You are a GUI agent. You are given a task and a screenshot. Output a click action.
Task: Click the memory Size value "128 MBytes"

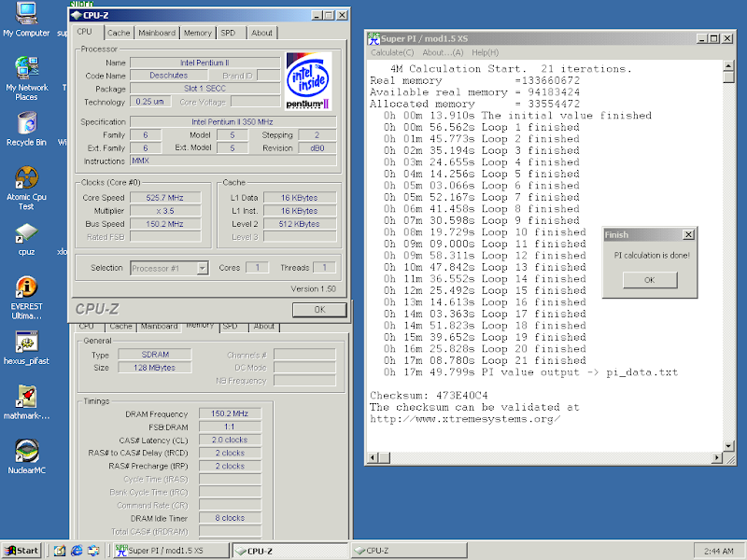click(155, 368)
